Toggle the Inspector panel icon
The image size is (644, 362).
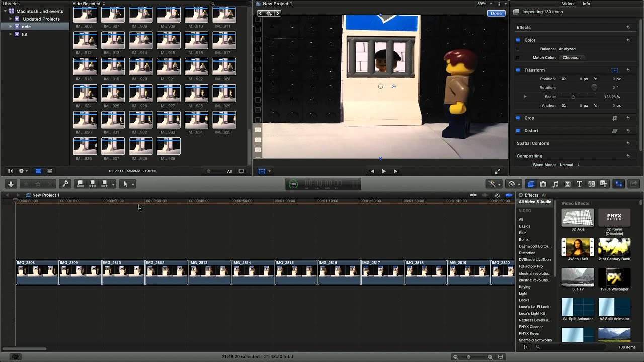point(619,184)
